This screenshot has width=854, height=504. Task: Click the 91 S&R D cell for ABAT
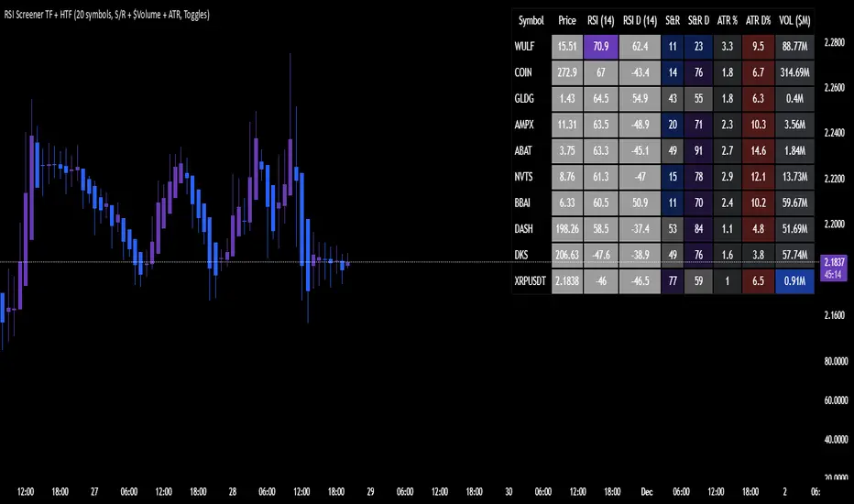click(698, 151)
